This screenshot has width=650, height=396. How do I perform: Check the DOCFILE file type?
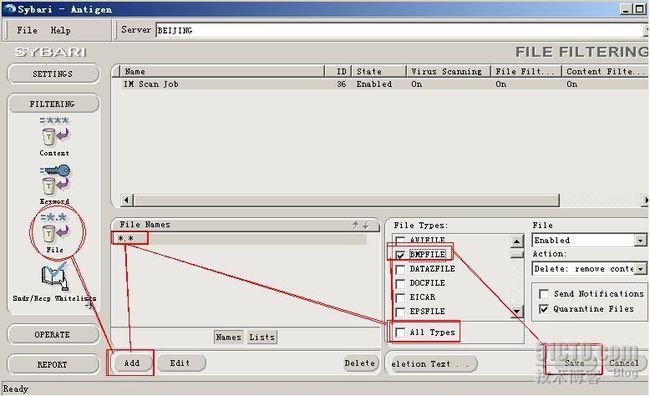coord(400,283)
